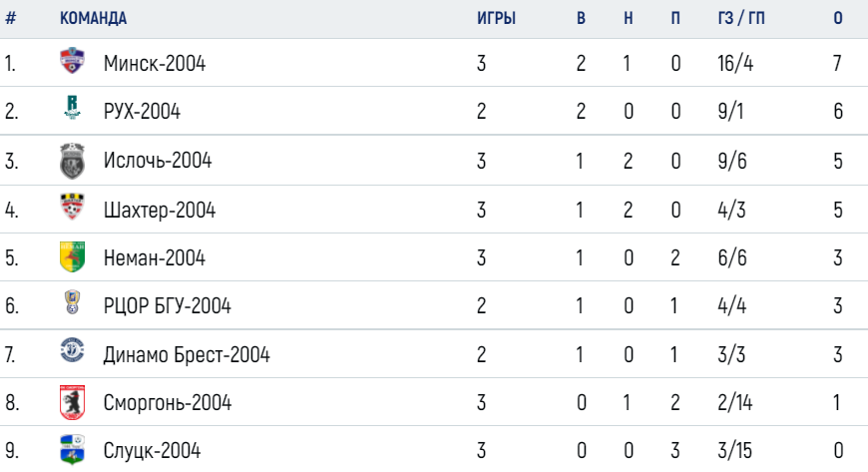Click the # position column header
The width and height of the screenshot is (868, 472).
pyautogui.click(x=11, y=18)
